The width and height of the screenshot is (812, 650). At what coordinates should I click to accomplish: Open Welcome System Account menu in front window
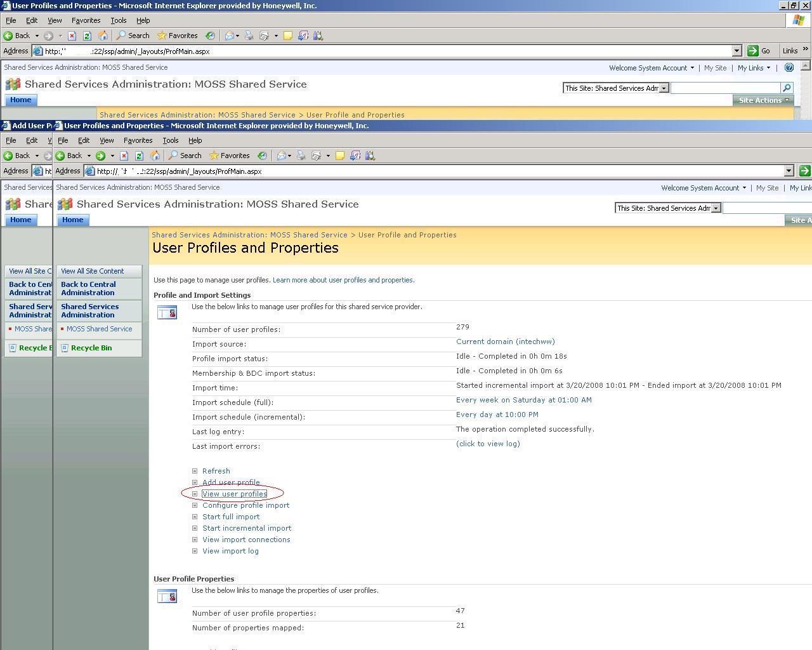tap(704, 188)
